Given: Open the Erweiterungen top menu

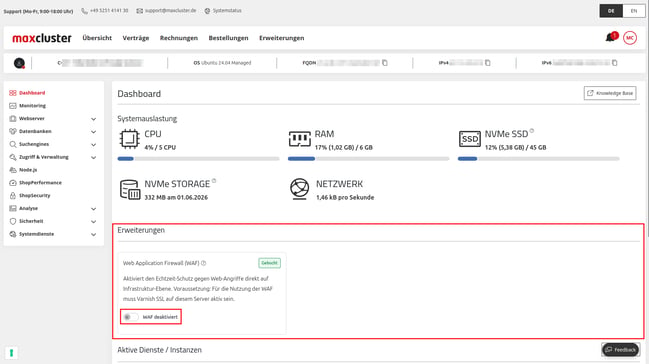Looking at the screenshot, I should click(281, 38).
